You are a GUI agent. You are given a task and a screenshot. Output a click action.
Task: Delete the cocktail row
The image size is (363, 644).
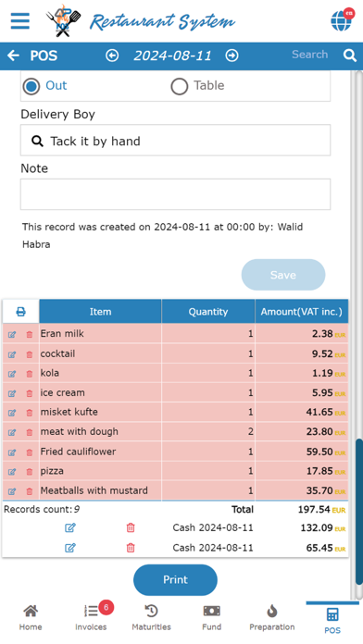[x=30, y=354]
